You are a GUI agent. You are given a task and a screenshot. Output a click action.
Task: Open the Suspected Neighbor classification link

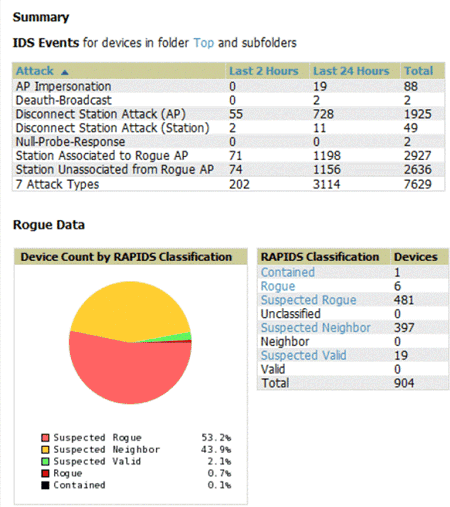(x=315, y=328)
